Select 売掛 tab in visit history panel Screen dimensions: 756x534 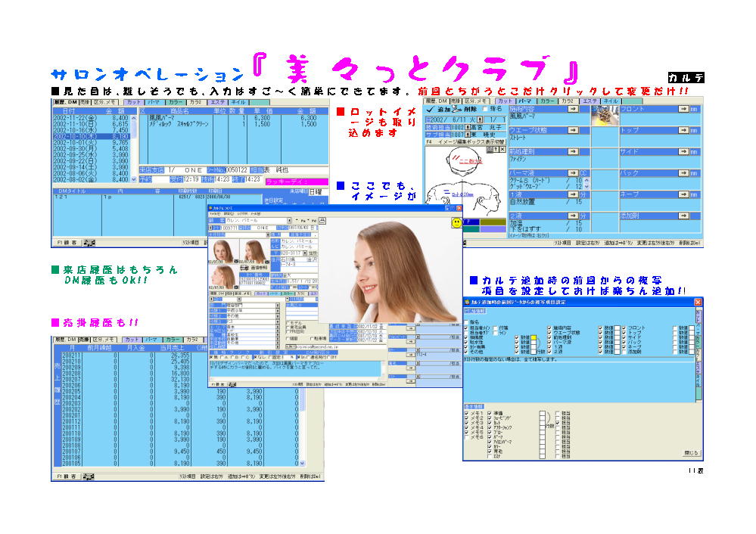click(85, 102)
